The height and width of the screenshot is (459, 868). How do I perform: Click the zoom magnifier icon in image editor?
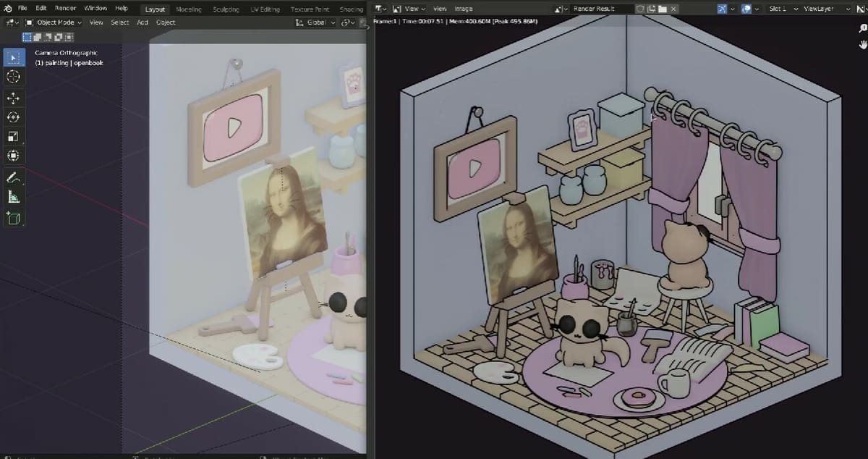coord(862,29)
